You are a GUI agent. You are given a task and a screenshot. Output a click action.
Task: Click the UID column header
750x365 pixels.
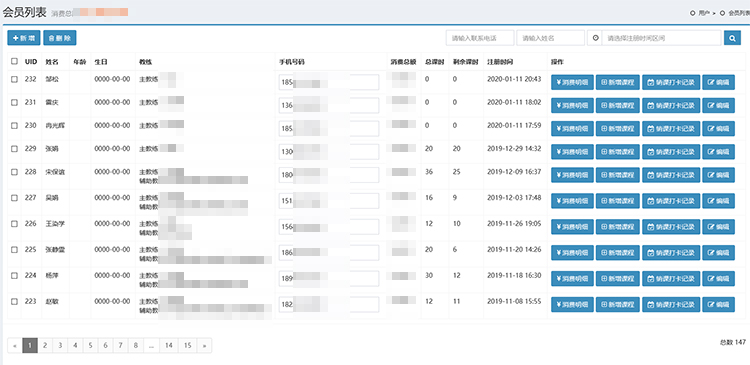click(31, 62)
